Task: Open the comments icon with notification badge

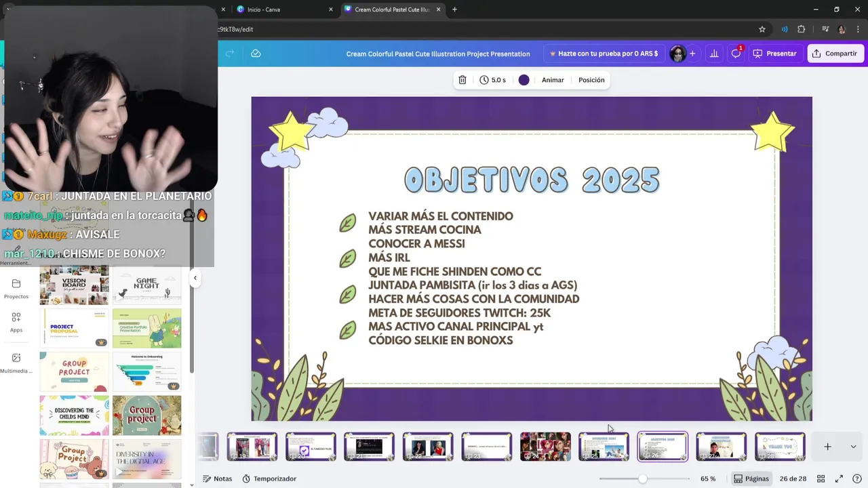Action: click(x=736, y=54)
